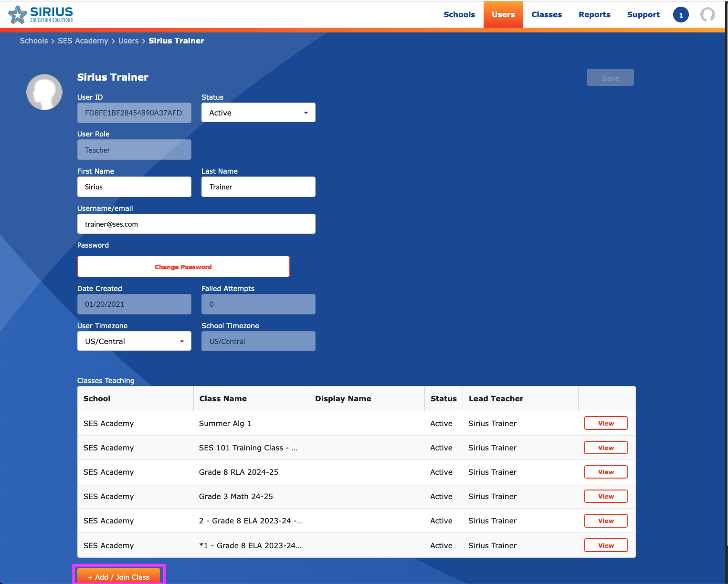
Task: Click the Change Password button
Action: (183, 267)
